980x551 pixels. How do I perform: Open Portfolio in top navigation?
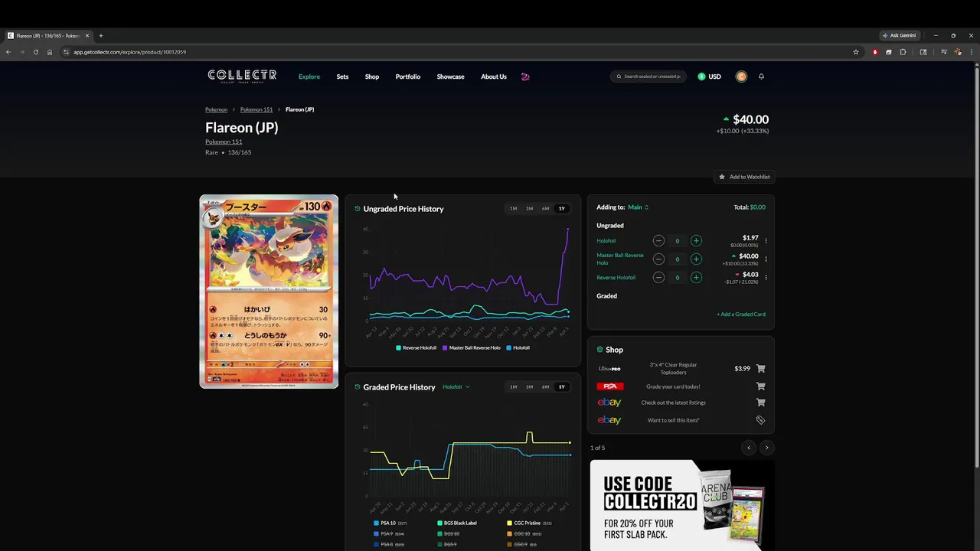pyautogui.click(x=408, y=77)
